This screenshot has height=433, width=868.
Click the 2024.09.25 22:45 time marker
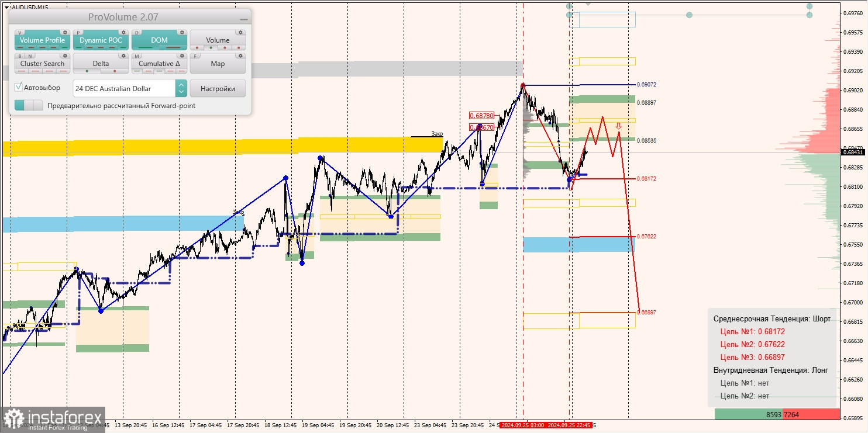pyautogui.click(x=570, y=425)
